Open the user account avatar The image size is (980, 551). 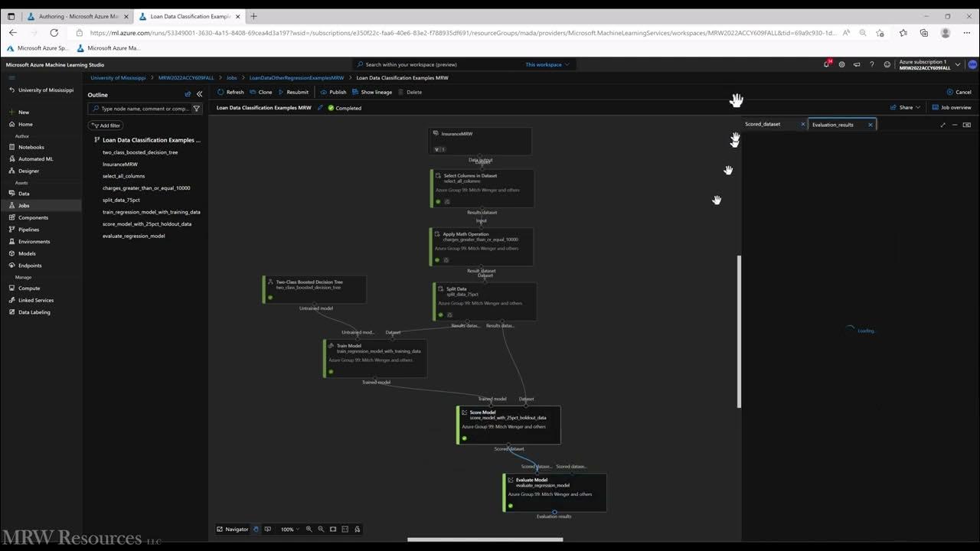(972, 64)
